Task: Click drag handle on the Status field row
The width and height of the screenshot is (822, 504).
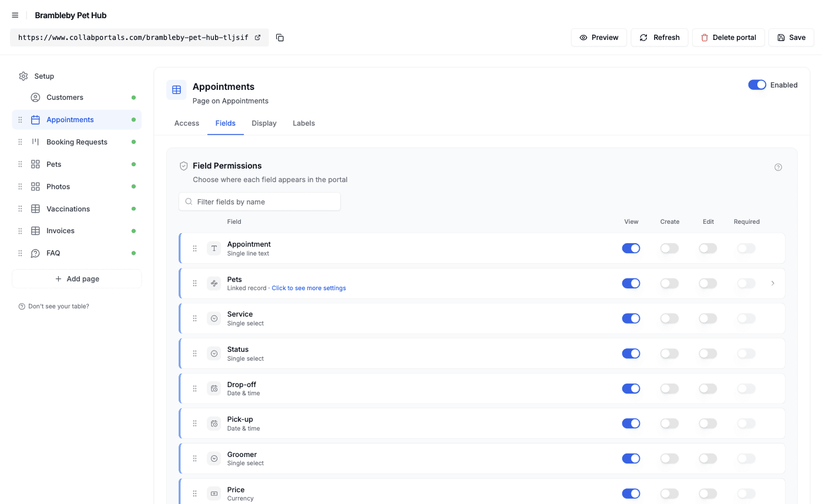Action: pos(195,354)
